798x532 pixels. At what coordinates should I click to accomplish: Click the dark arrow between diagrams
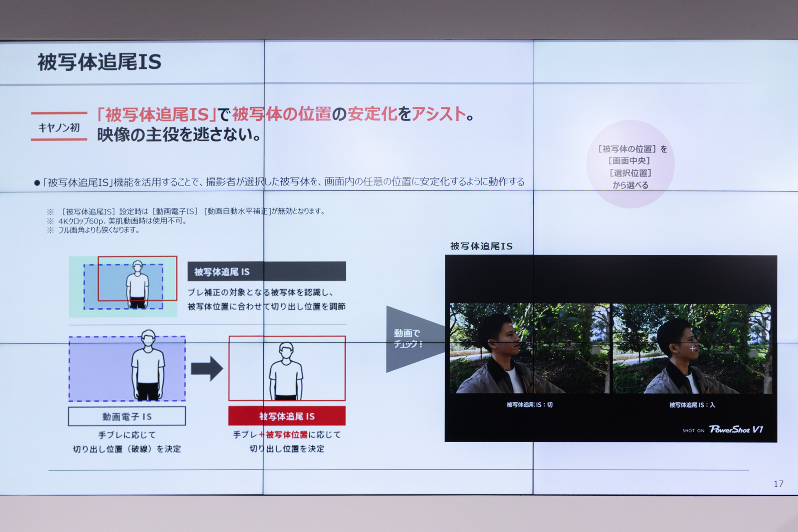(x=207, y=368)
